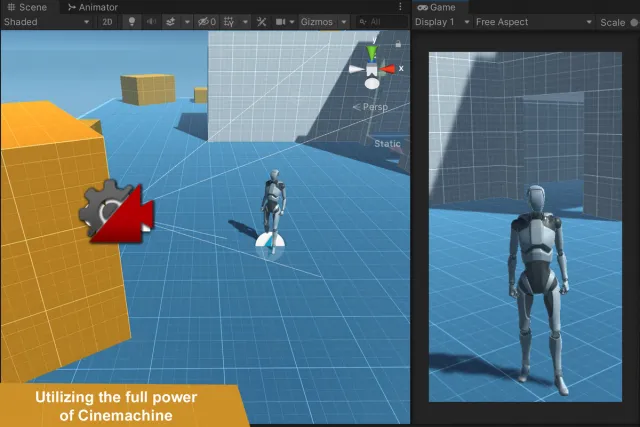This screenshot has height=427, width=640.
Task: Open component editor tools icon
Action: (261, 22)
